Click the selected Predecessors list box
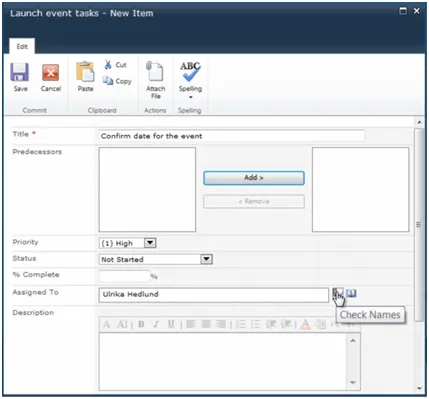This screenshot has height=399, width=429. pyautogui.click(x=360, y=190)
